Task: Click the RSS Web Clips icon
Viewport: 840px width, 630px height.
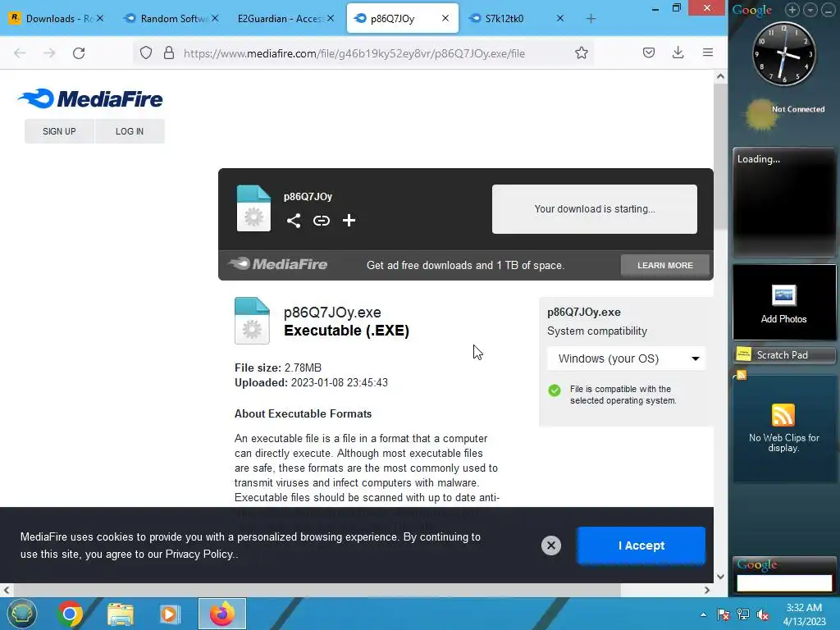Action: point(783,415)
